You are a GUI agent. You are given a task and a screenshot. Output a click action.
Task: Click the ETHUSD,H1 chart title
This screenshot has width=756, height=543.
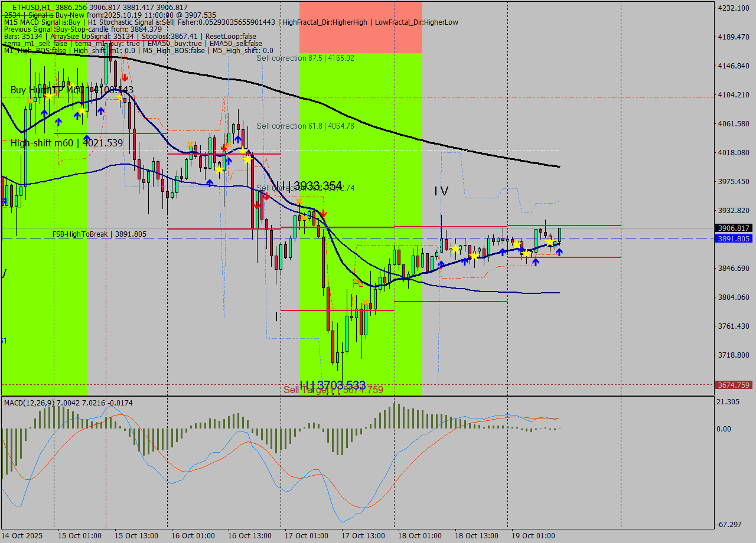coord(31,7)
